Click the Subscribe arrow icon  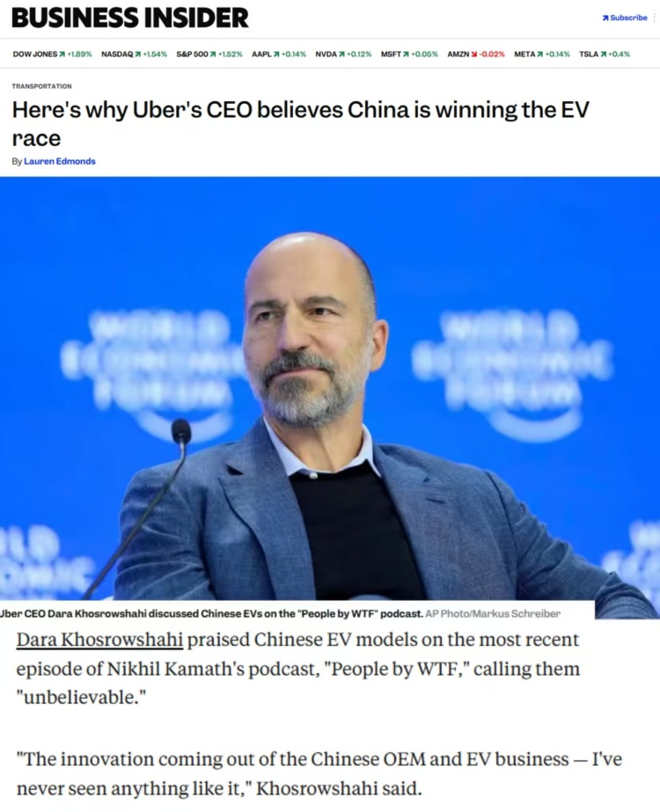tap(605, 18)
